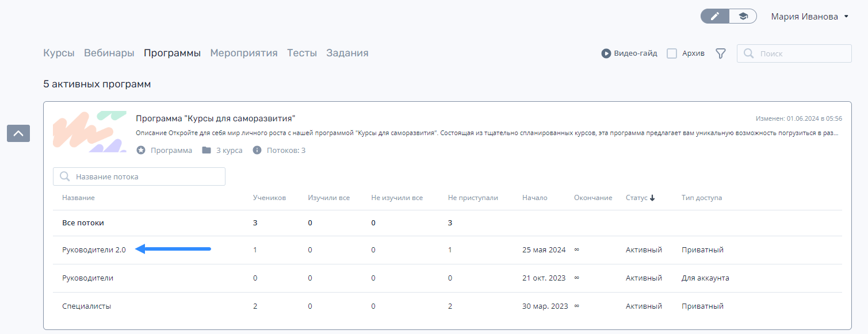This screenshot has height=334, width=868.
Task: Open the filter funnel icon
Action: (x=720, y=53)
